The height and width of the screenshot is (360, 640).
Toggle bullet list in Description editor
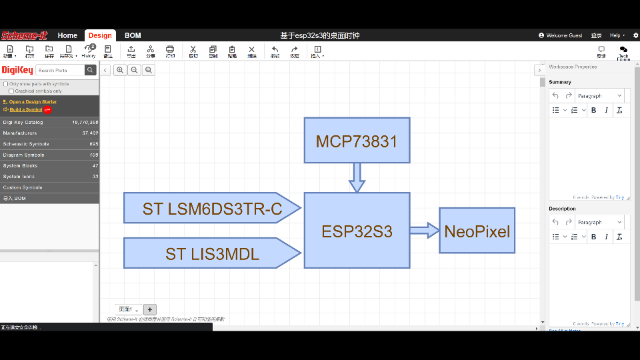click(556, 237)
